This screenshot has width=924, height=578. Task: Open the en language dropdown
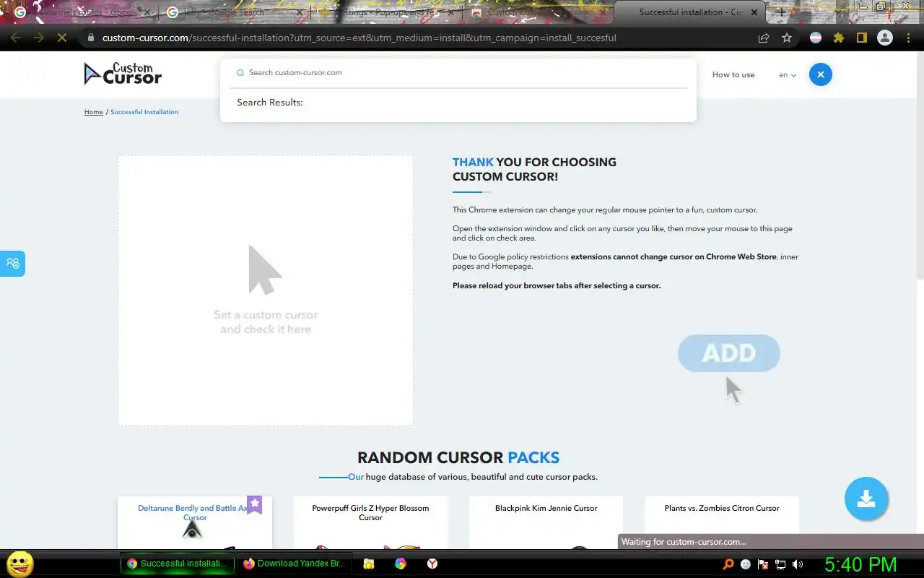[x=787, y=75]
